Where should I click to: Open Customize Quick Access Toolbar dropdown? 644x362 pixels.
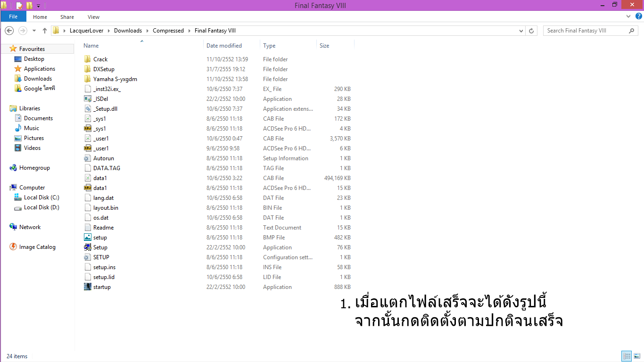coord(38,6)
